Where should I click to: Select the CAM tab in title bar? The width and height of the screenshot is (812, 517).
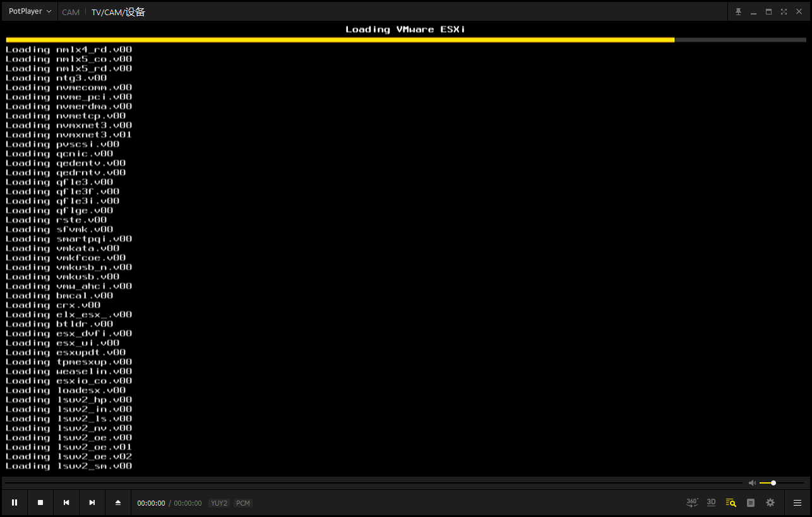point(71,12)
